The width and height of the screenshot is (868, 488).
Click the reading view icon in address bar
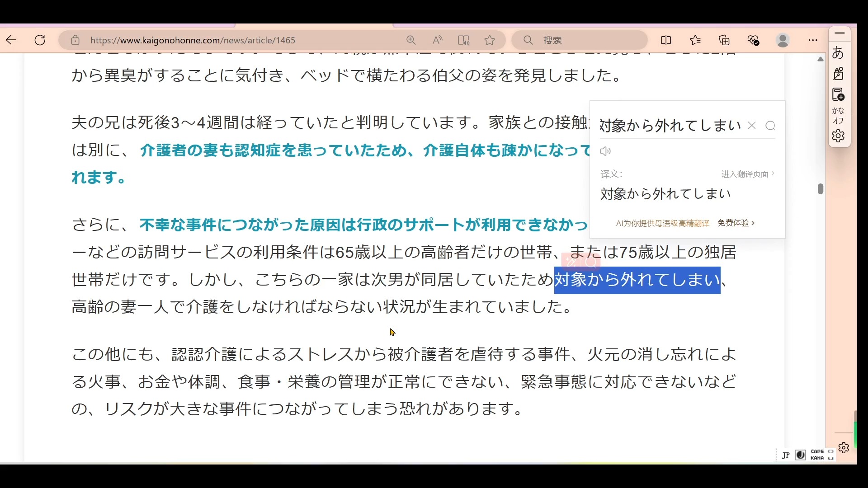464,40
